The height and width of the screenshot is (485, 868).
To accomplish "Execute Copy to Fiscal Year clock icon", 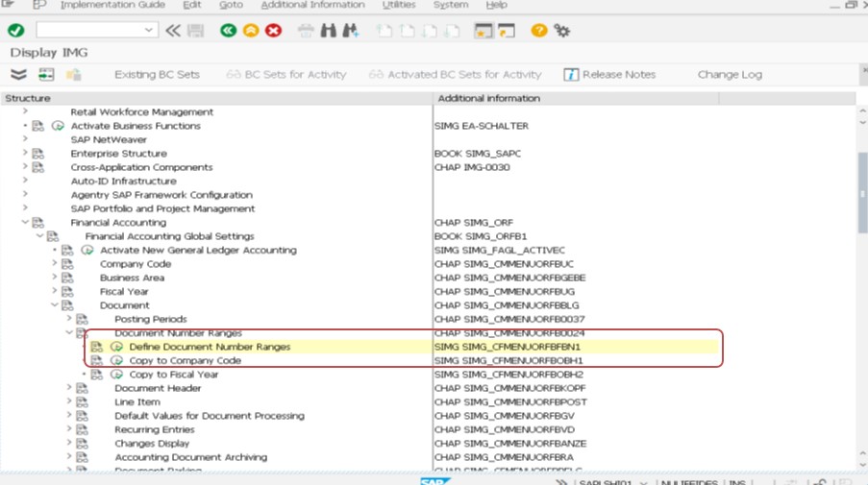I will click(116, 375).
